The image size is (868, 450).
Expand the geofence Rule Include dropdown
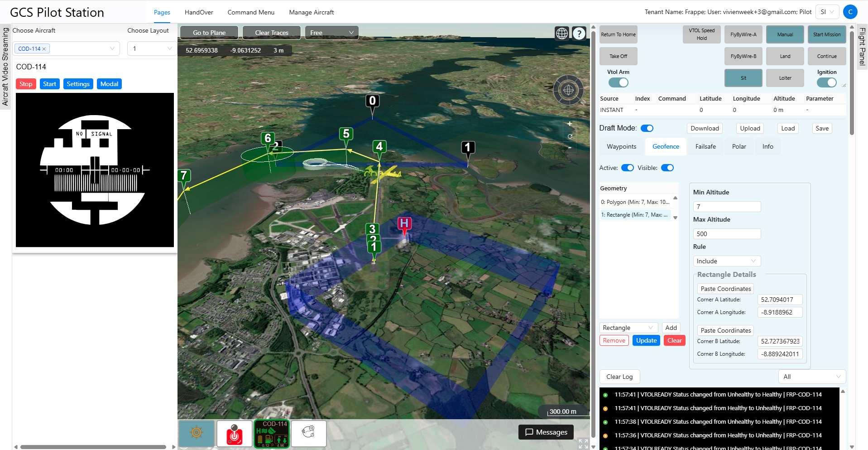point(726,261)
